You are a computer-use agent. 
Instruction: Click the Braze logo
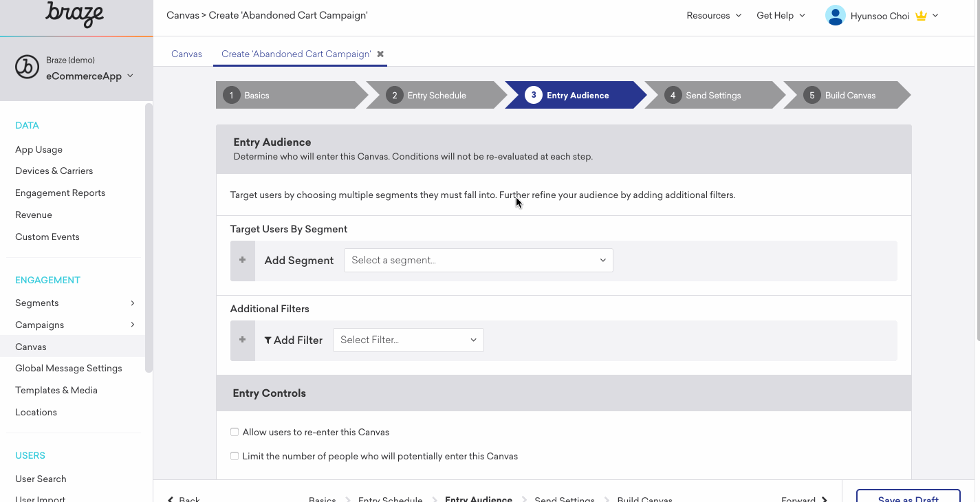(x=74, y=14)
